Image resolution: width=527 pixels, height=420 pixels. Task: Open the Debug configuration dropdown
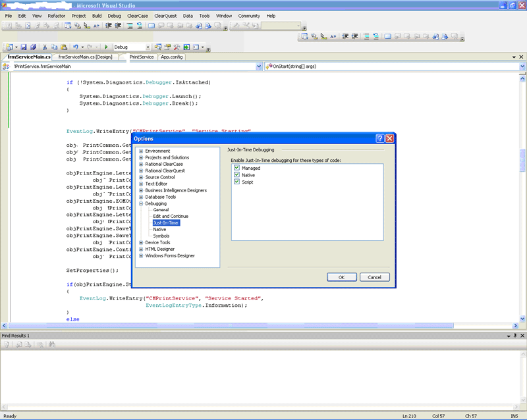point(148,47)
